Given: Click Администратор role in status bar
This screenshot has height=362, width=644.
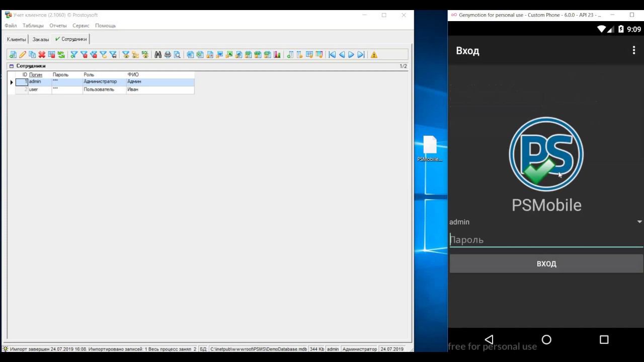Looking at the screenshot, I should [359, 349].
